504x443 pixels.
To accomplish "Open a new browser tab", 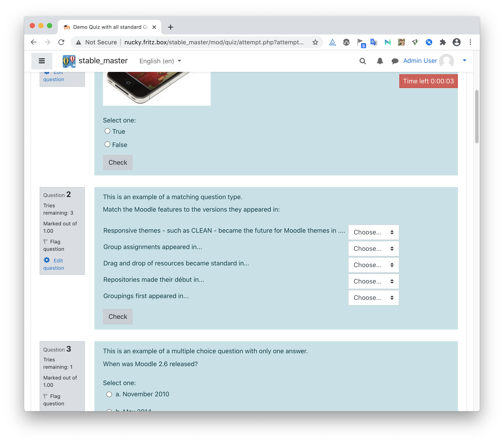I will [170, 27].
